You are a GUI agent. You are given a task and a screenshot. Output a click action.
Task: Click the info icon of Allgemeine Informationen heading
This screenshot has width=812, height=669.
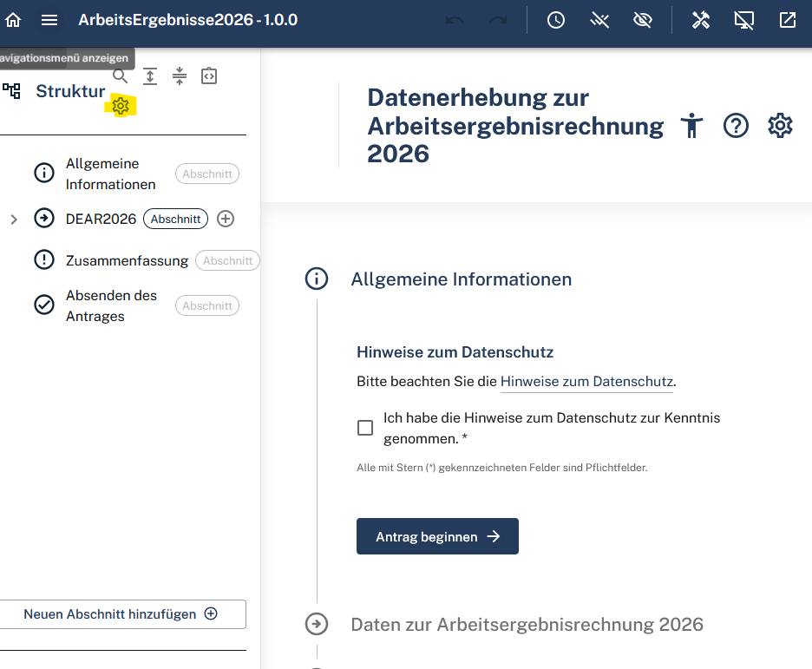317,279
